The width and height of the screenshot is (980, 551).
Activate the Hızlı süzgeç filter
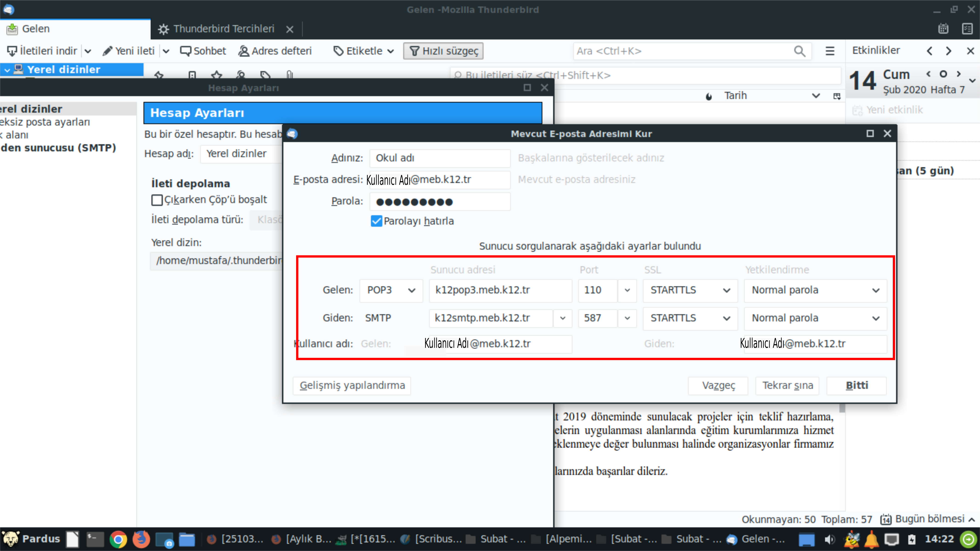443,51
